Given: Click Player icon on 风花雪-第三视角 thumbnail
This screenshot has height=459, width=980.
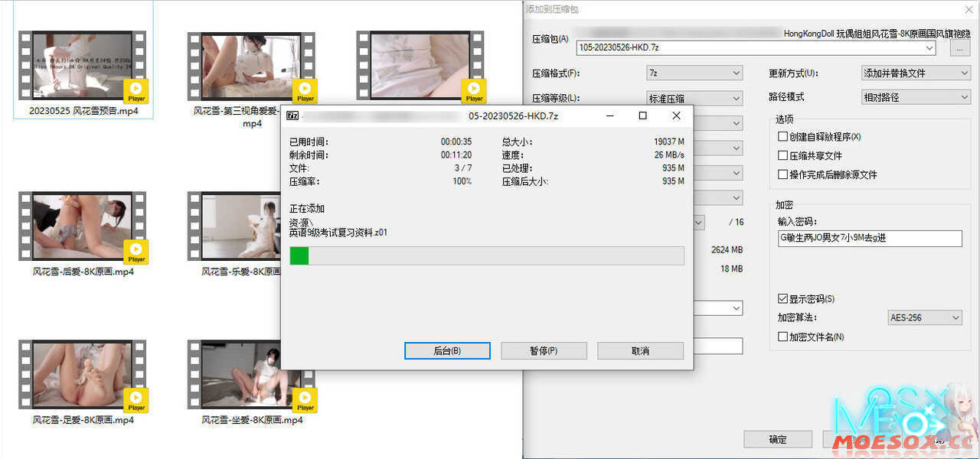Looking at the screenshot, I should tap(305, 90).
